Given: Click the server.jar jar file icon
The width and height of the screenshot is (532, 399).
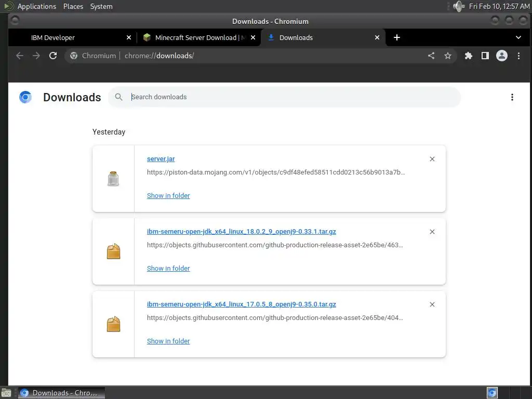Looking at the screenshot, I should (113, 179).
